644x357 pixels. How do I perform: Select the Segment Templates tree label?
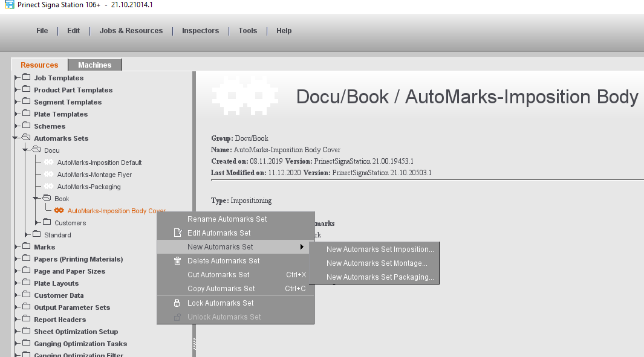click(68, 102)
